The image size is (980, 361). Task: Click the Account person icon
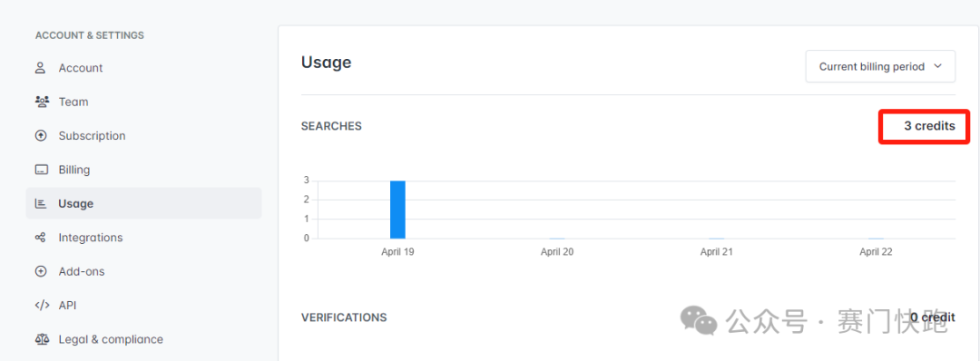(x=41, y=67)
